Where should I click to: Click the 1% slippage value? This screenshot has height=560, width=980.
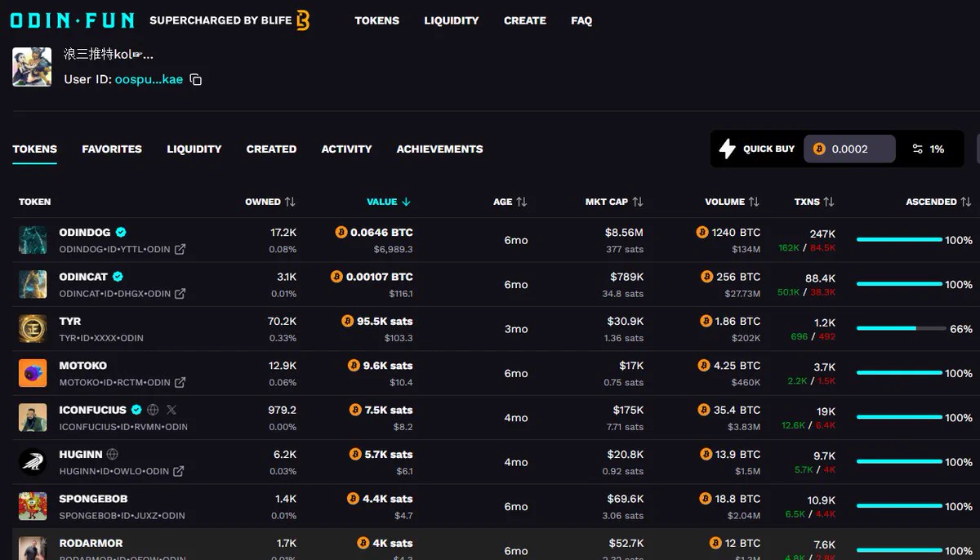pos(937,149)
